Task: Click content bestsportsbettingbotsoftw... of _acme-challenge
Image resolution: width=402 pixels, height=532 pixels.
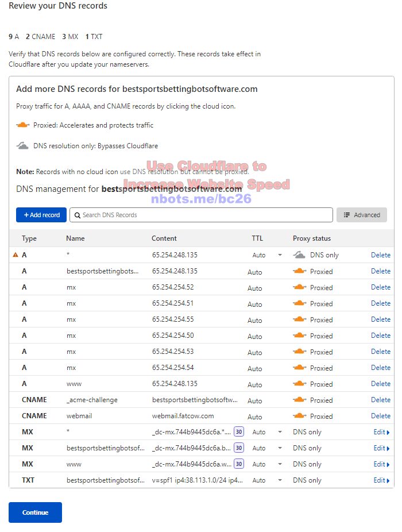Action: (195, 400)
